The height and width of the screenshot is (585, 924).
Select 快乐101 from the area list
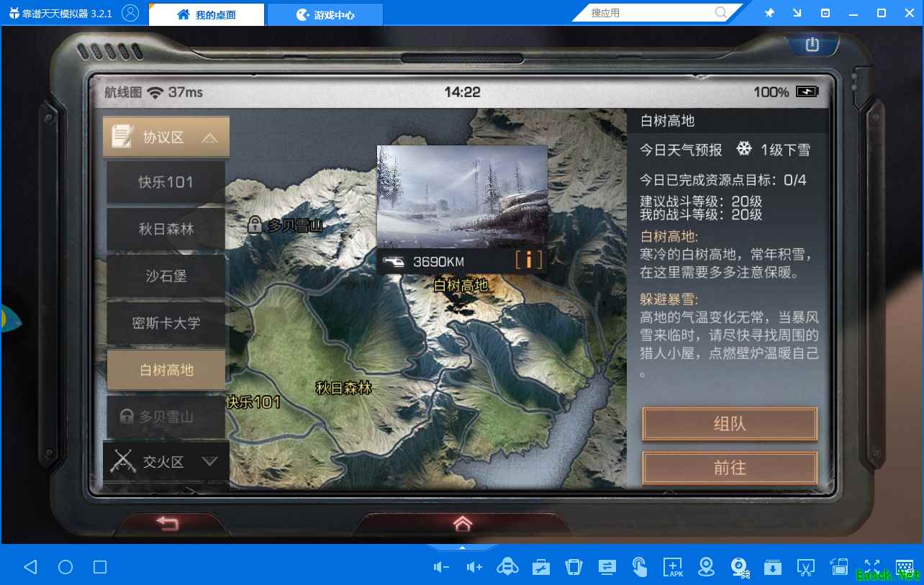click(x=166, y=182)
